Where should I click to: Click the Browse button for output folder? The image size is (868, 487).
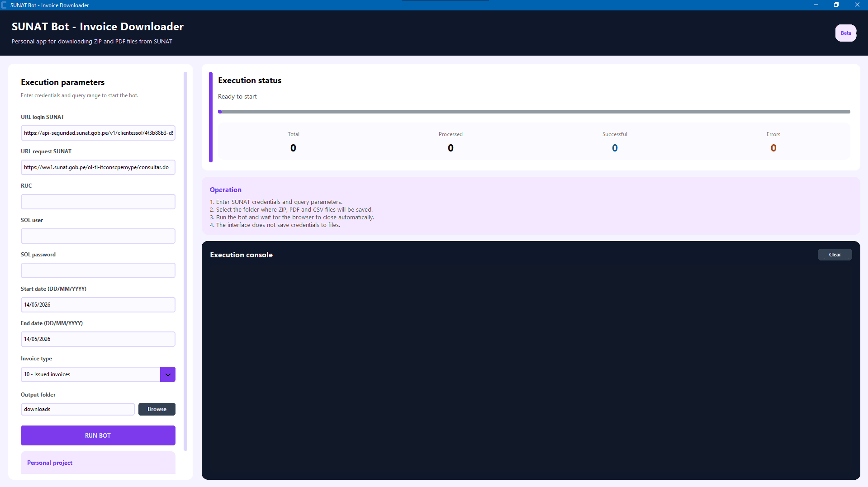157,409
